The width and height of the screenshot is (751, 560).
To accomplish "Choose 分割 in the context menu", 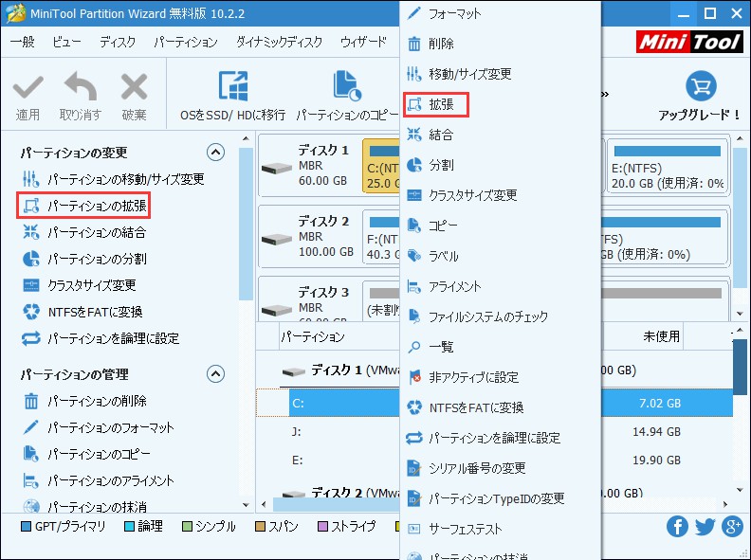I will [x=501, y=165].
